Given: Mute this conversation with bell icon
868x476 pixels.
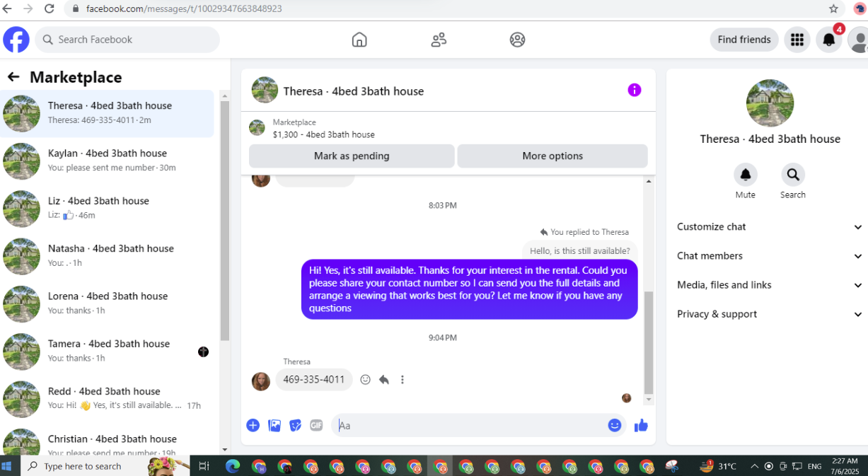Looking at the screenshot, I should pyautogui.click(x=745, y=175).
